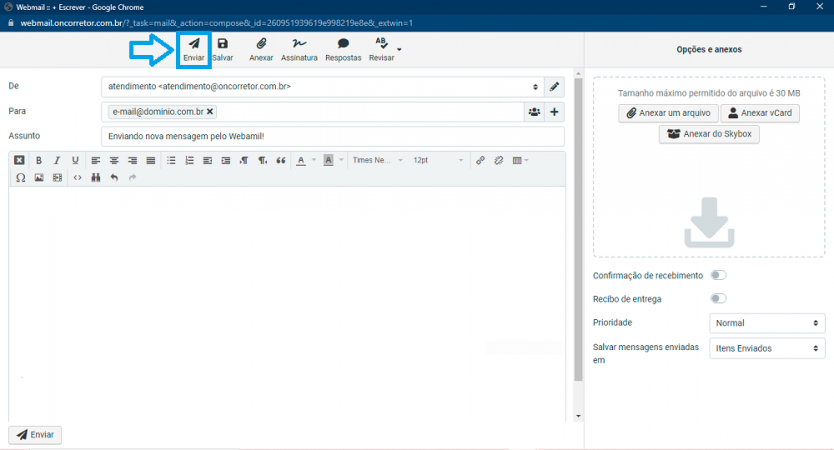The height and width of the screenshot is (450, 834).
Task: Insert a bullet list
Action: pos(171,160)
